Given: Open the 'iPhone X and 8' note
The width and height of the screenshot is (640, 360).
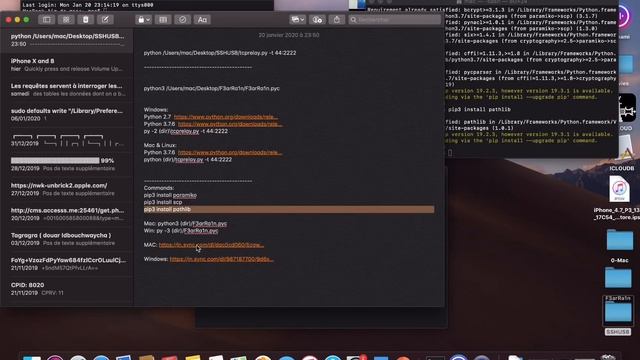Looking at the screenshot, I should pyautogui.click(x=67, y=64).
